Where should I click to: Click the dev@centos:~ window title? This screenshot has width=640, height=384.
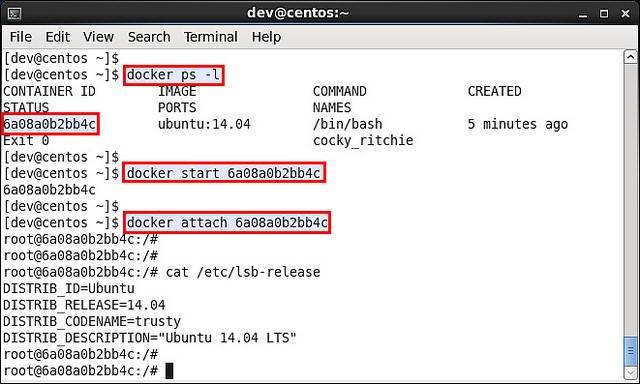pos(298,13)
